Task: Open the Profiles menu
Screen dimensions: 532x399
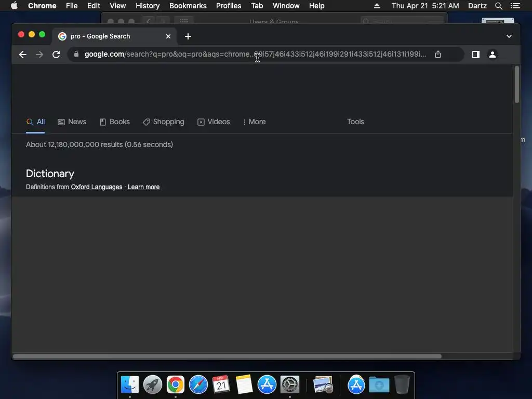Action: tap(229, 6)
